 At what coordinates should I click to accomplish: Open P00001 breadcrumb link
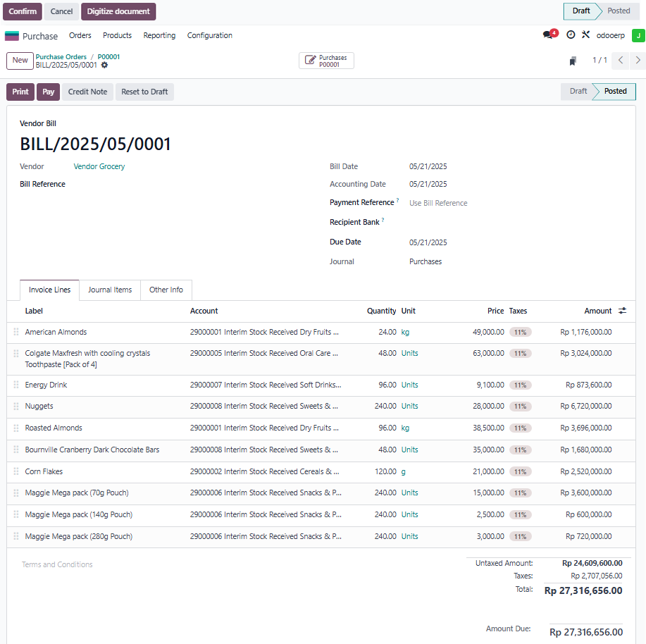coord(108,57)
